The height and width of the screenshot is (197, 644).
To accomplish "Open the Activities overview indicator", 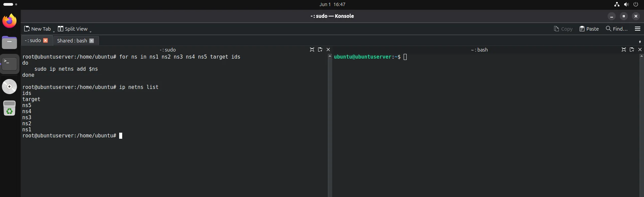I will pyautogui.click(x=10, y=4).
